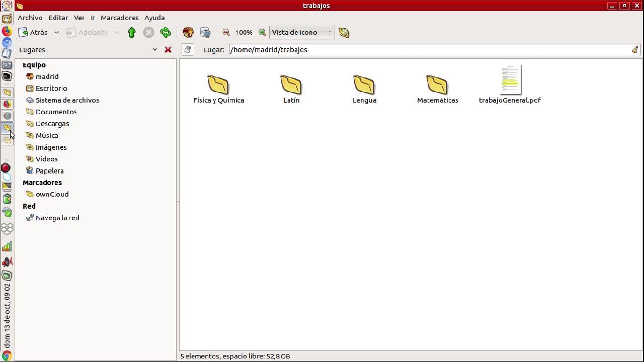Clear the location bar with broom icon
This screenshot has width=644, height=362.
point(635,50)
